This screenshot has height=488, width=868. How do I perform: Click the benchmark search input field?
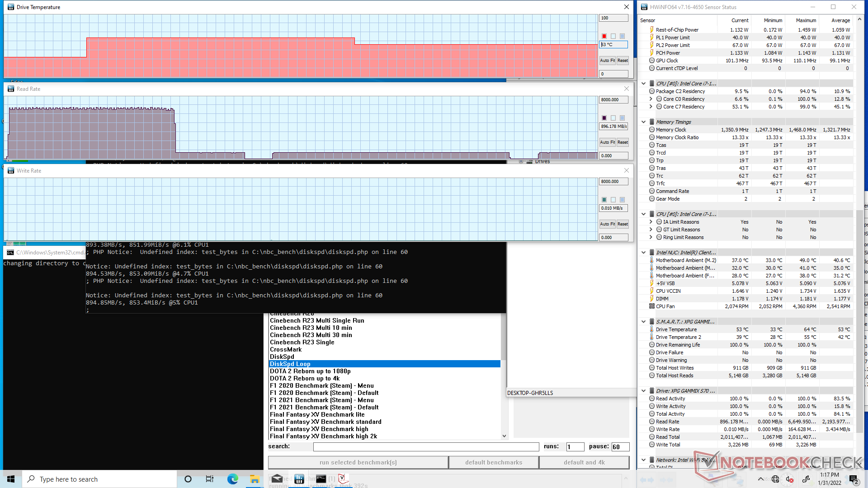[x=426, y=447]
